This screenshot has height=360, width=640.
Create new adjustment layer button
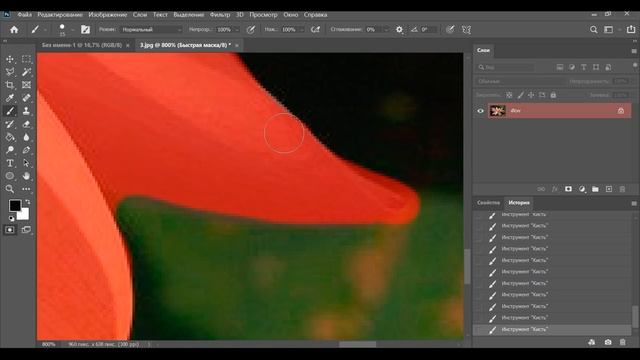(x=582, y=189)
